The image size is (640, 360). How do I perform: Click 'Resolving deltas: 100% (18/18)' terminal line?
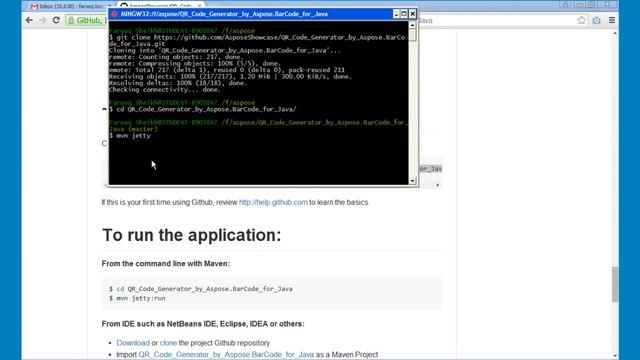click(178, 83)
